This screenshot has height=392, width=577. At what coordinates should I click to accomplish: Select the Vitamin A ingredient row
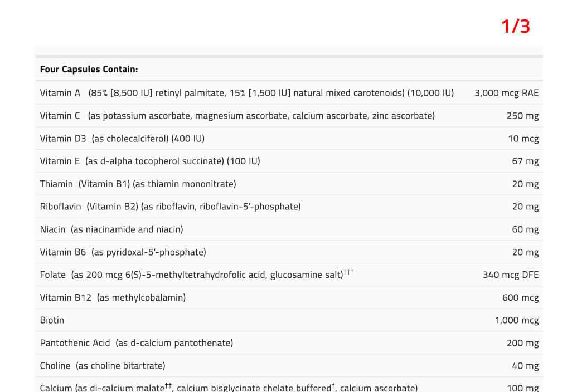point(289,93)
